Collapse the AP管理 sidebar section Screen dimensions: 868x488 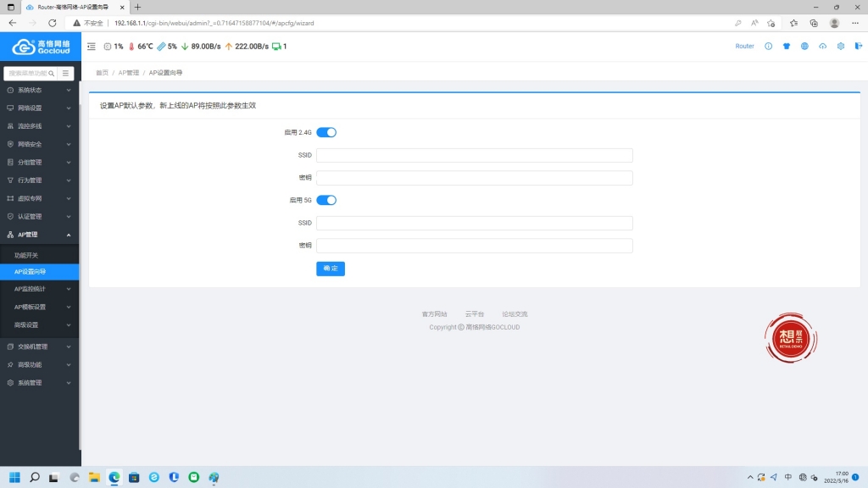39,235
